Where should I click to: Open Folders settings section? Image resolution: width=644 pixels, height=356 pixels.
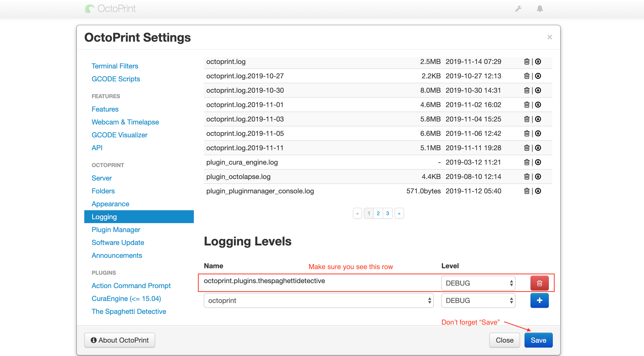click(x=103, y=191)
